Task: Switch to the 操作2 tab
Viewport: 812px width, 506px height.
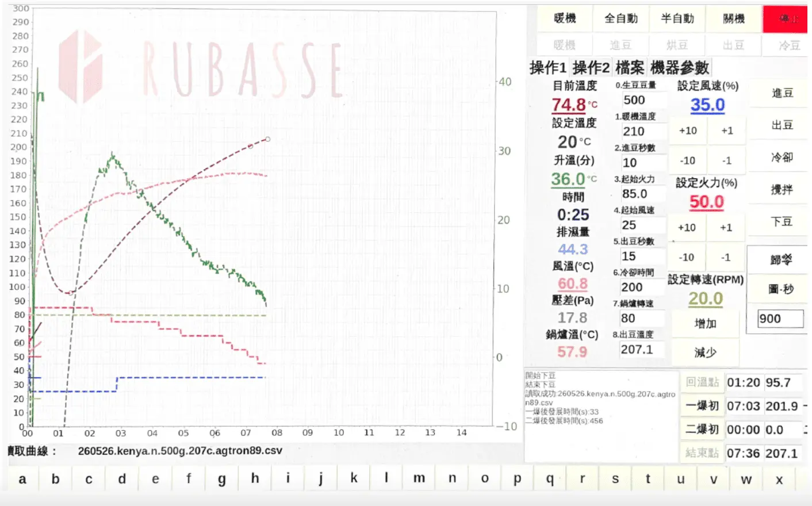Action: 591,68
